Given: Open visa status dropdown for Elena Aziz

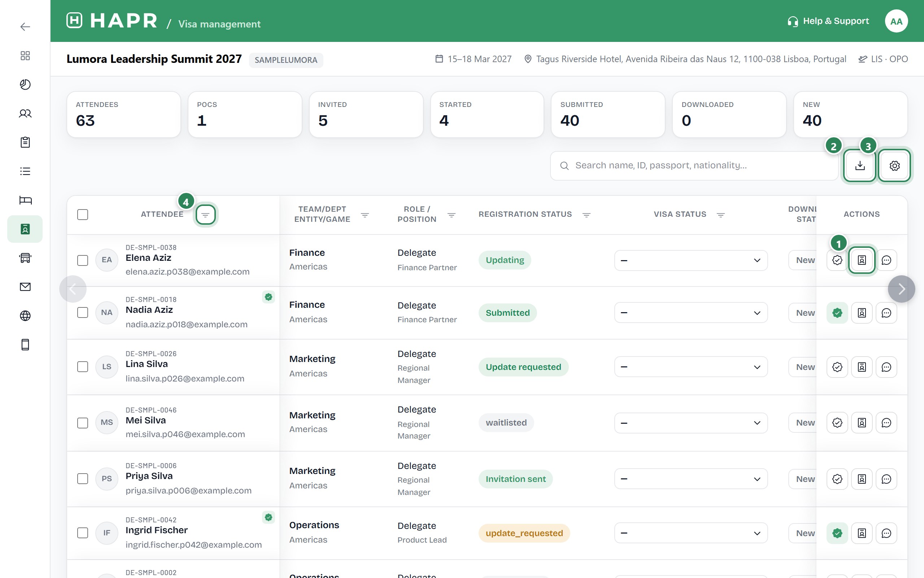Looking at the screenshot, I should point(691,260).
